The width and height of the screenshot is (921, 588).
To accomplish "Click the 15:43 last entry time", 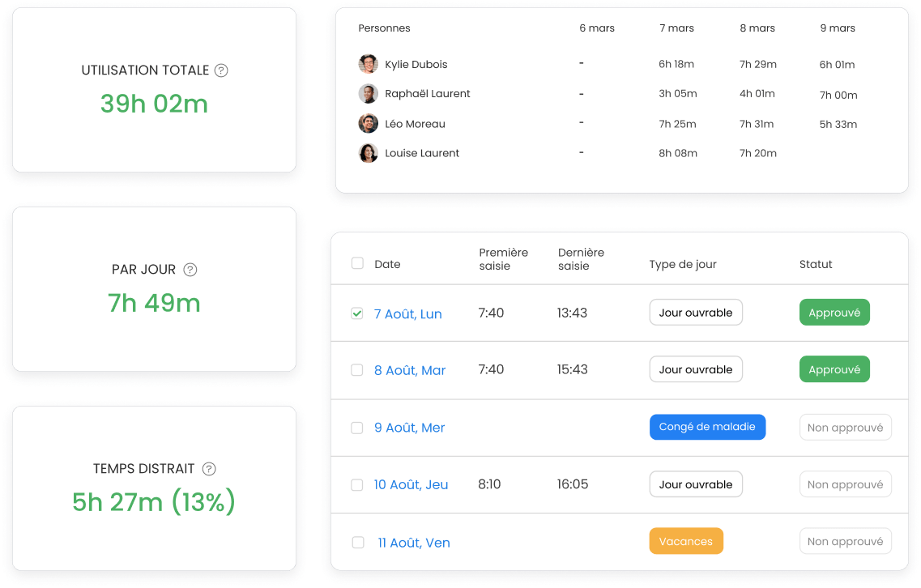I will click(572, 369).
